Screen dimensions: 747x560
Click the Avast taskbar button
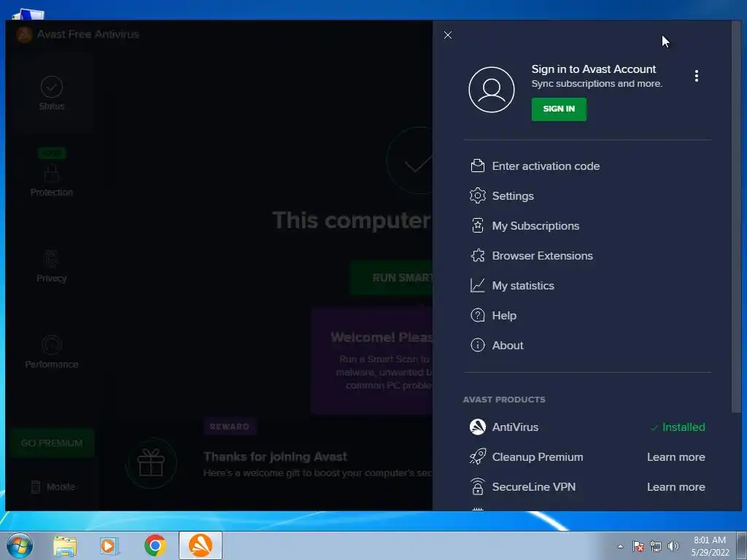pos(201,545)
